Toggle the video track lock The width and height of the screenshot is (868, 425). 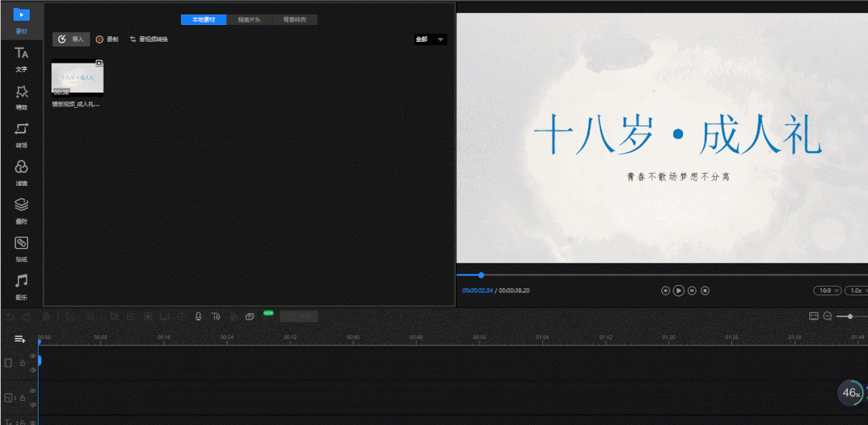(23, 363)
